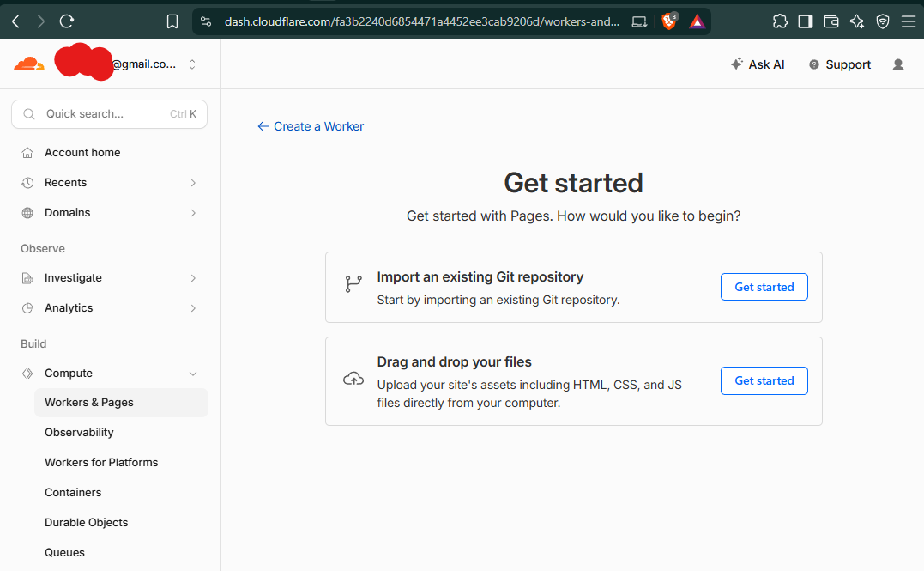The width and height of the screenshot is (924, 571).
Task: Open Brave Wallet icon
Action: (x=830, y=21)
